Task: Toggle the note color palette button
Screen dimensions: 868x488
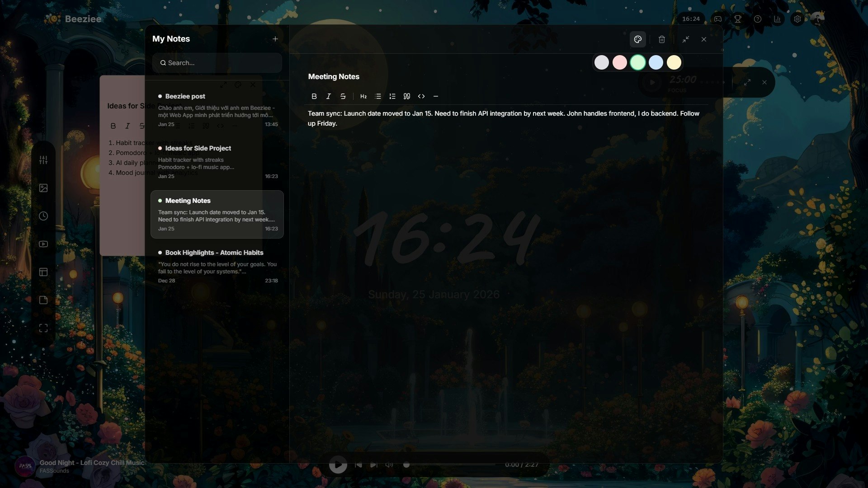Action: coord(638,39)
